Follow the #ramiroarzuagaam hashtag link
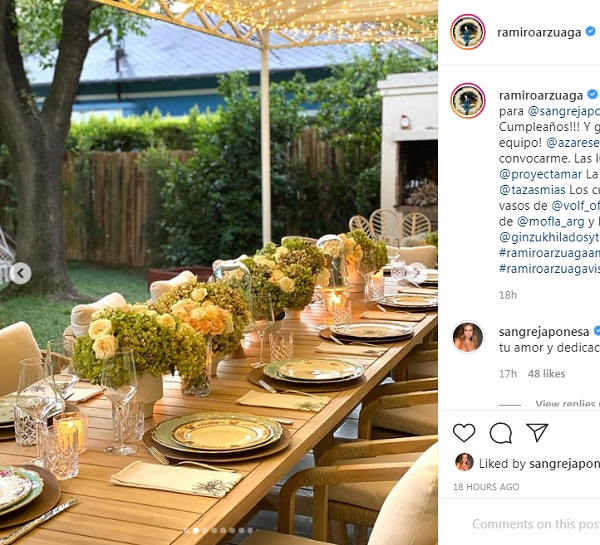 coord(549,253)
